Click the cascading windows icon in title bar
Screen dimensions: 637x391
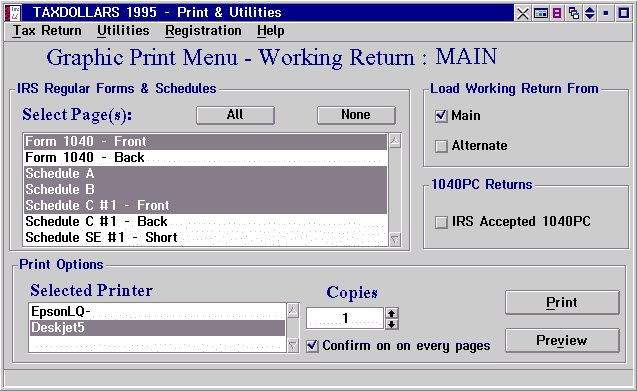(x=574, y=13)
